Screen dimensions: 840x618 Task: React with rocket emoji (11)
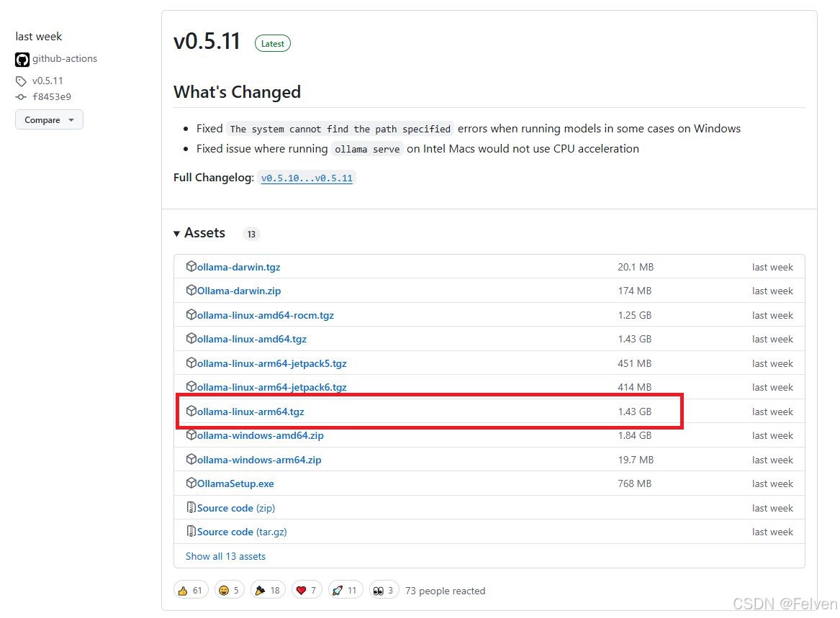tap(345, 590)
